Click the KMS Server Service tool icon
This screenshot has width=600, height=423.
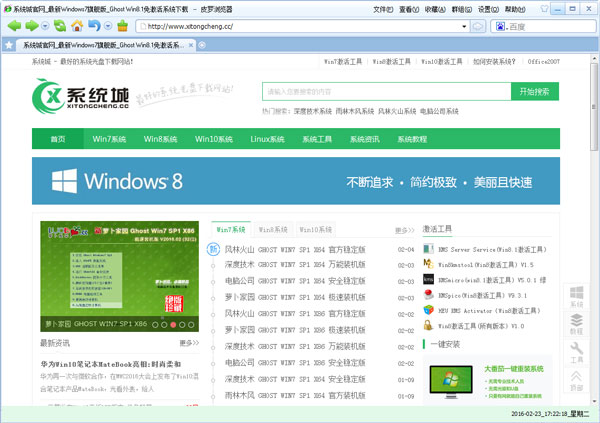click(x=428, y=249)
